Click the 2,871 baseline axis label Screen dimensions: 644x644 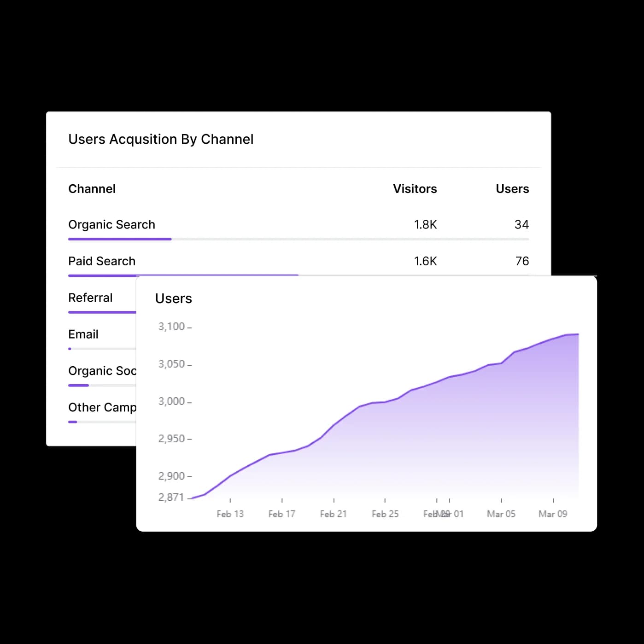171,498
